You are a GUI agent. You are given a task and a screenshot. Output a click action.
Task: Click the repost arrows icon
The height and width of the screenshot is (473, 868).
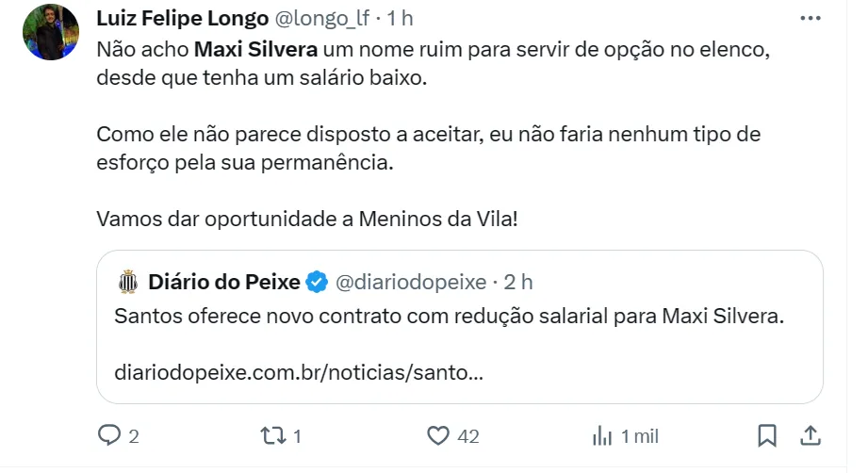pyautogui.click(x=271, y=435)
